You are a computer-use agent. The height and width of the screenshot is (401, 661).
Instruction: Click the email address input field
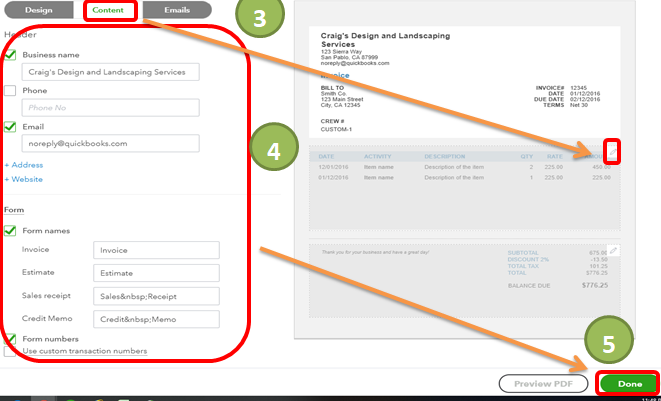110,143
